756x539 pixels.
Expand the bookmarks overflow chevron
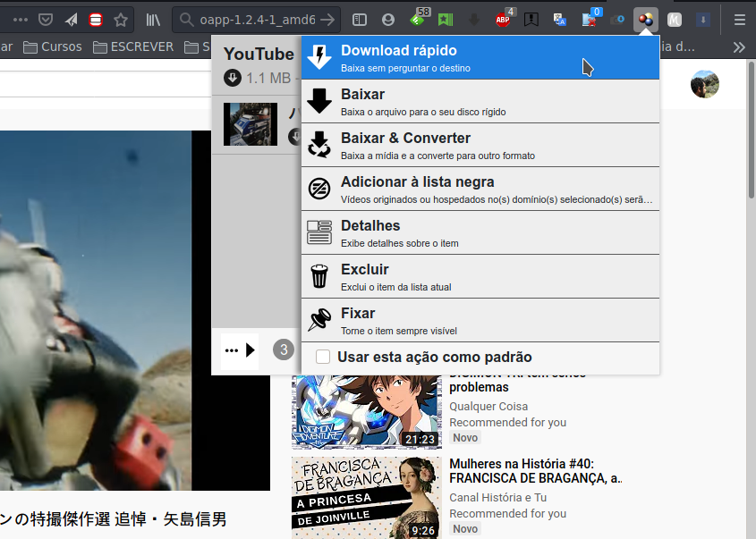(x=739, y=46)
